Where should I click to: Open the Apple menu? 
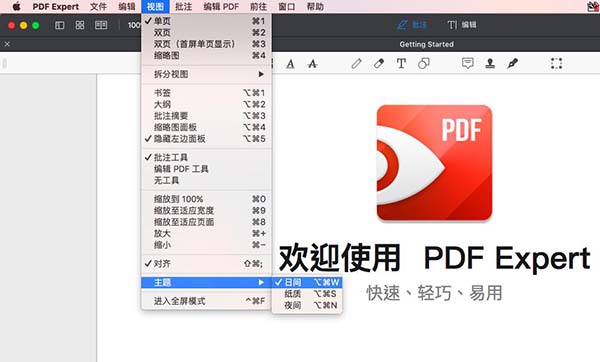click(16, 7)
